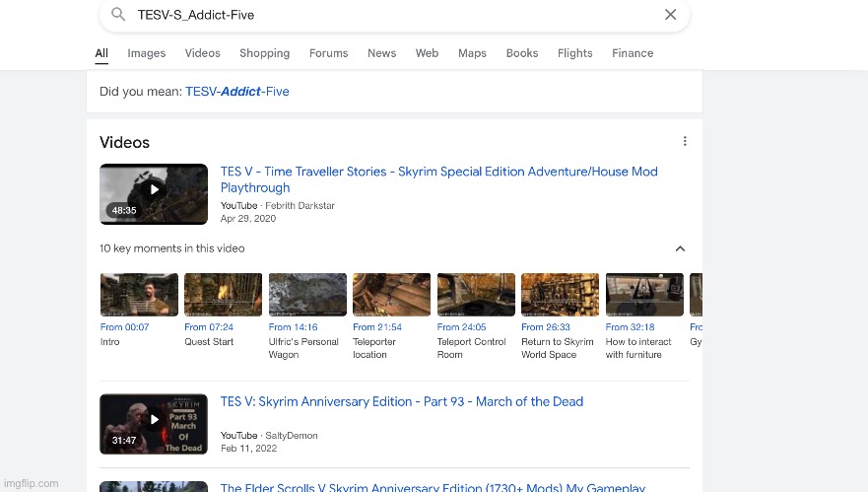Select the Quest Start key moment thumbnail
The height and width of the screenshot is (492, 868).
pos(223,295)
